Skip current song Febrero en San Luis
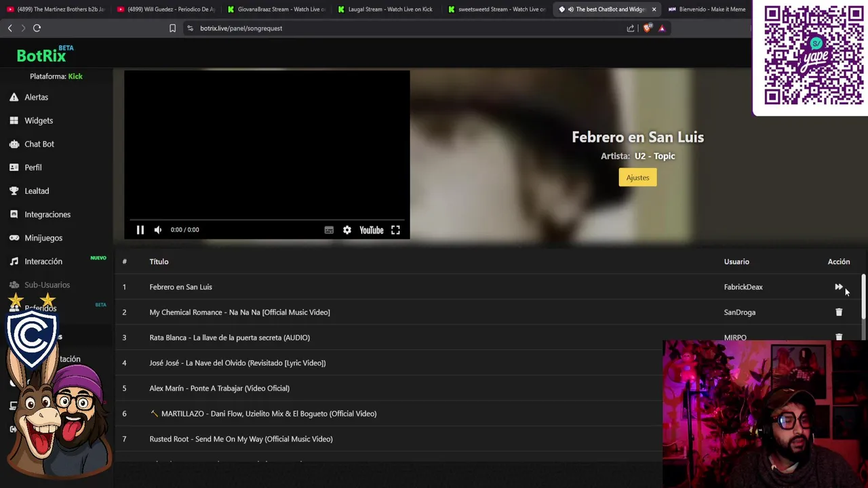This screenshot has width=868, height=488. pyautogui.click(x=839, y=287)
